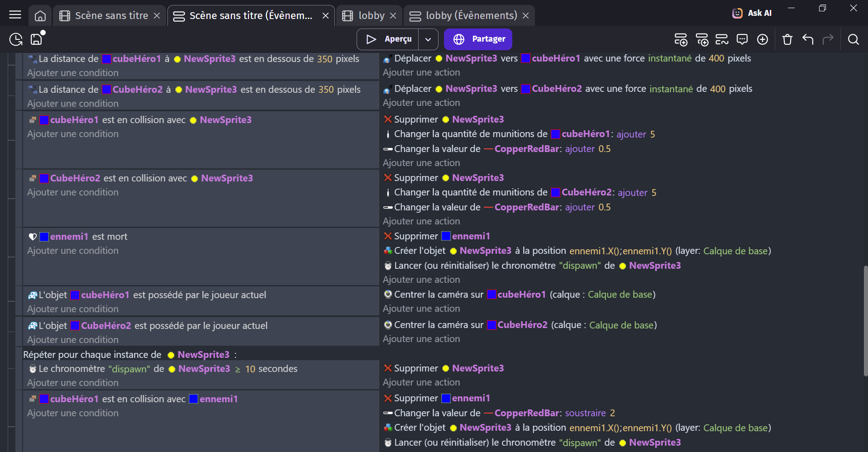Viewport: 868px width, 452px height.
Task: Click the add sub-event icon
Action: click(x=702, y=39)
